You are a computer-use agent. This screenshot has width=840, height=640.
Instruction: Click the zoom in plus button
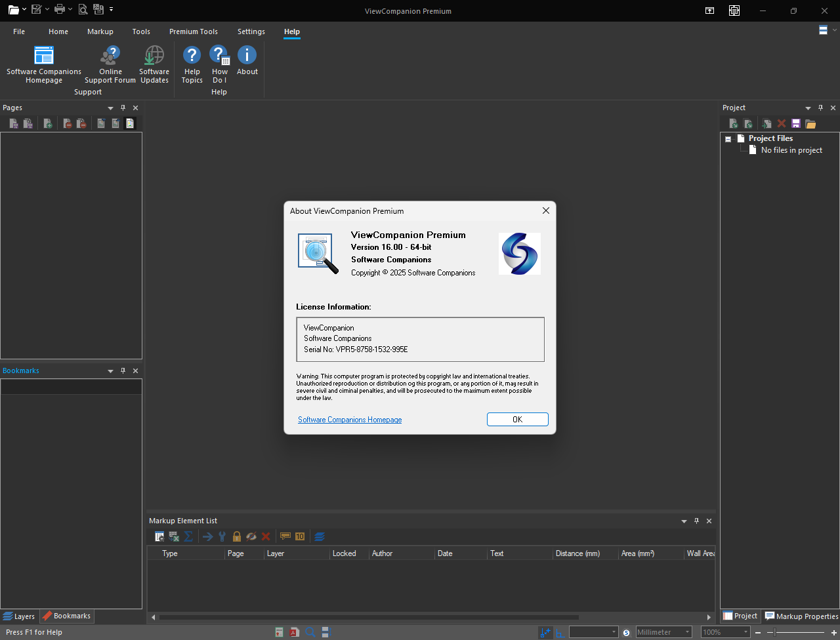(x=833, y=632)
